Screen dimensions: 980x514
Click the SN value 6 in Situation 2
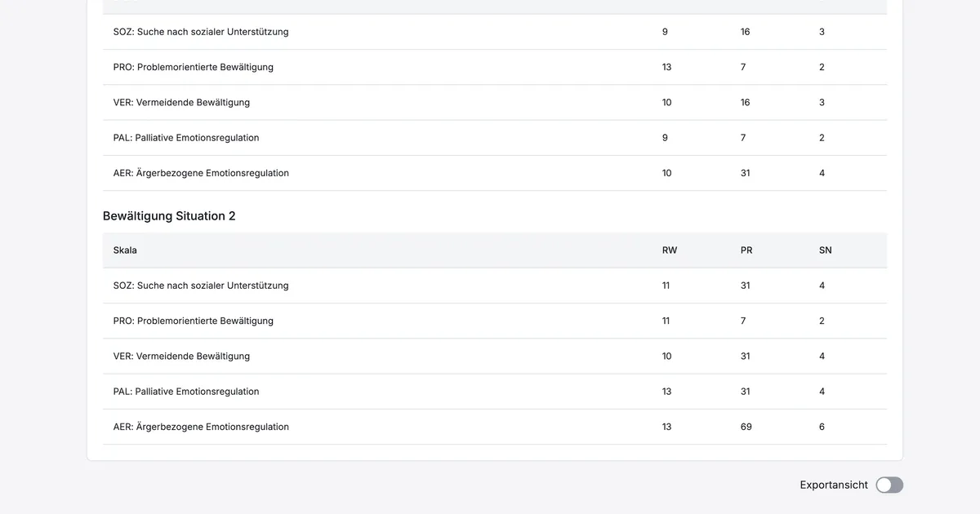[822, 427]
